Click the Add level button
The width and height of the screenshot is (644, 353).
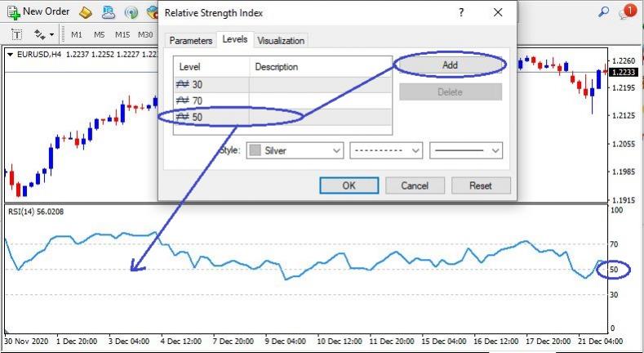tap(450, 65)
